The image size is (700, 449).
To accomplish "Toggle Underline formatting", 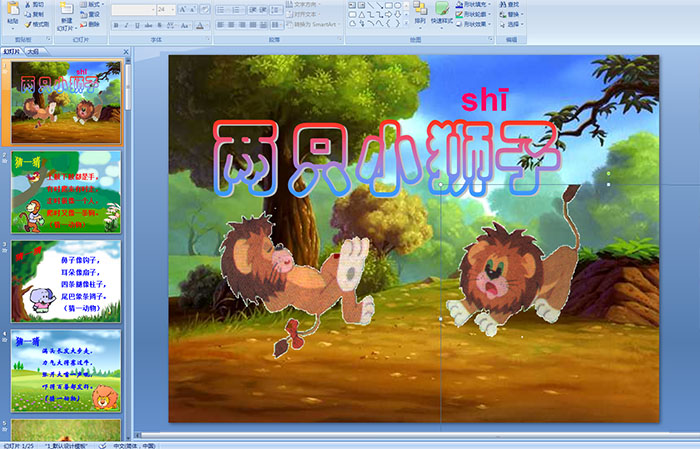I will pyautogui.click(x=137, y=25).
